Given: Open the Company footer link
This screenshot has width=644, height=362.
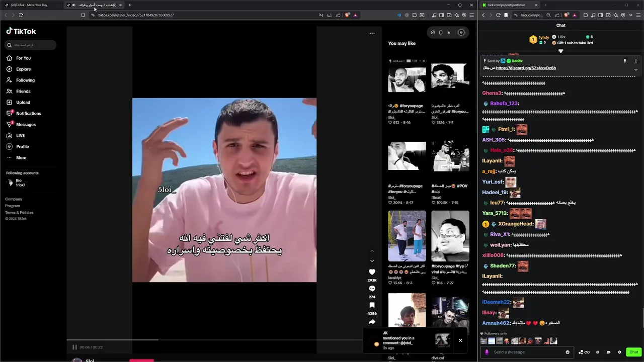Looking at the screenshot, I should click(x=14, y=199).
